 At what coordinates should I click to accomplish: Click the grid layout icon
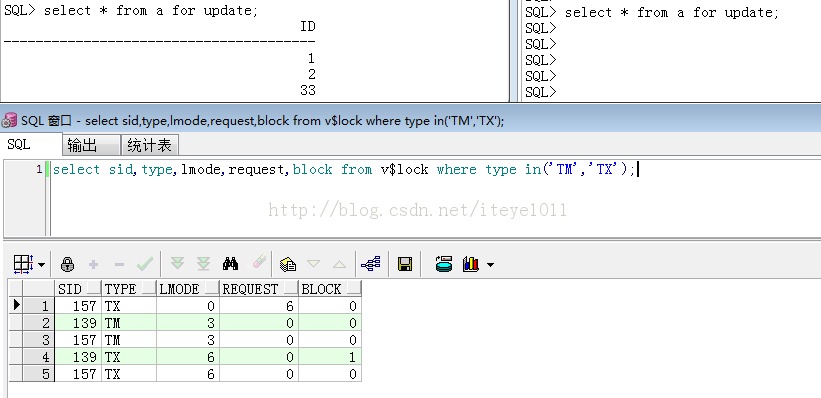pos(24,264)
